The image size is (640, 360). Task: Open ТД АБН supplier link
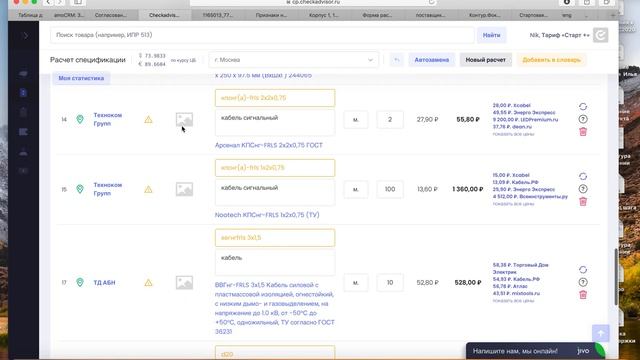point(104,282)
